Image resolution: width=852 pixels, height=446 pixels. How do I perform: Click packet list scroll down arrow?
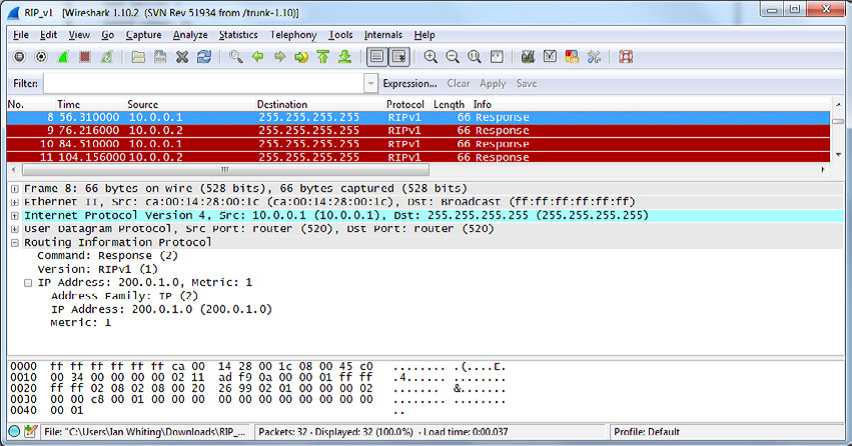[x=838, y=155]
